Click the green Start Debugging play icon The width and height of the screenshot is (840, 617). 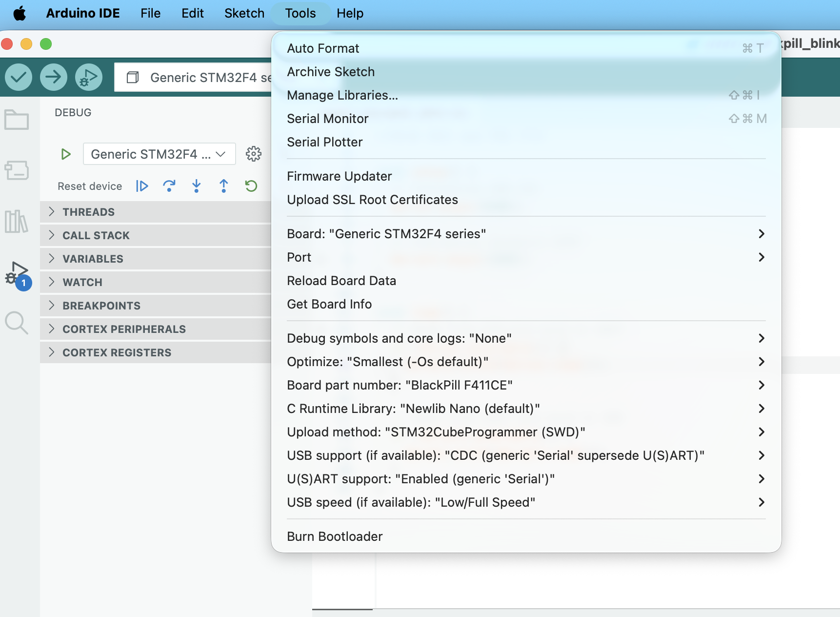[x=66, y=154]
